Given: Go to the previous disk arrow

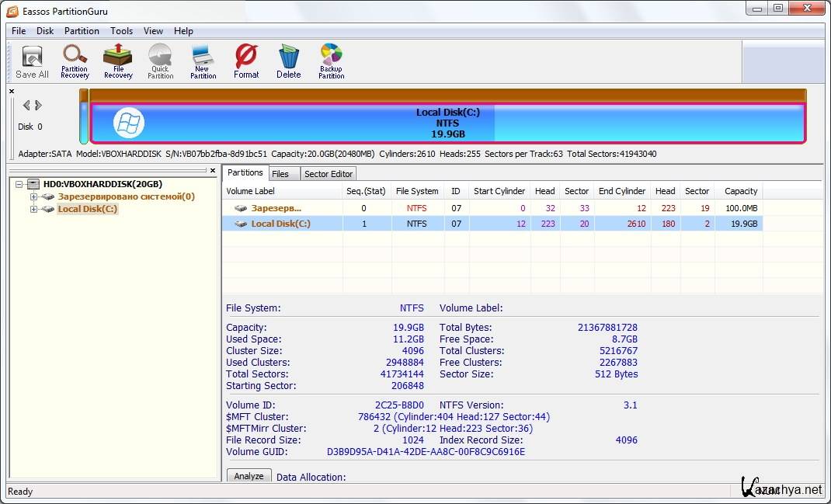Looking at the screenshot, I should [x=26, y=106].
